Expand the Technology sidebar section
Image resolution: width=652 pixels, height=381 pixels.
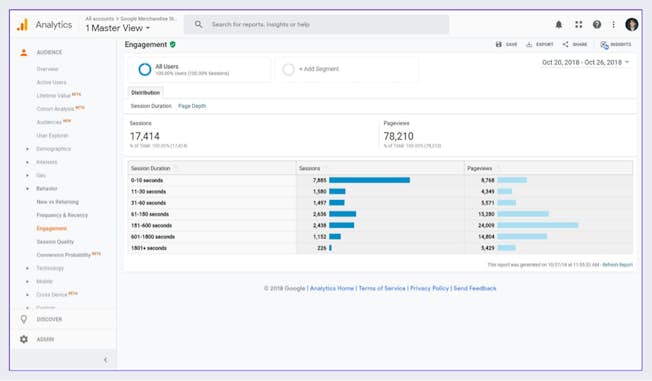pyautogui.click(x=50, y=268)
